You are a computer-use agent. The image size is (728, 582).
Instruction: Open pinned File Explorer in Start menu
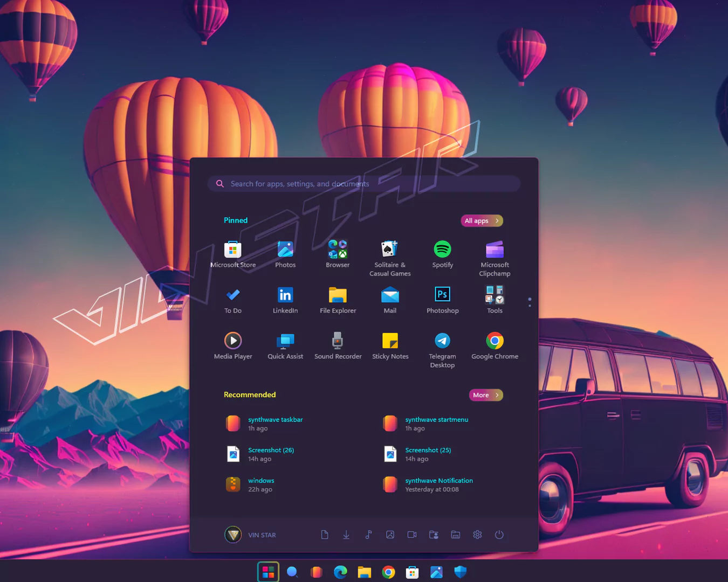(338, 300)
